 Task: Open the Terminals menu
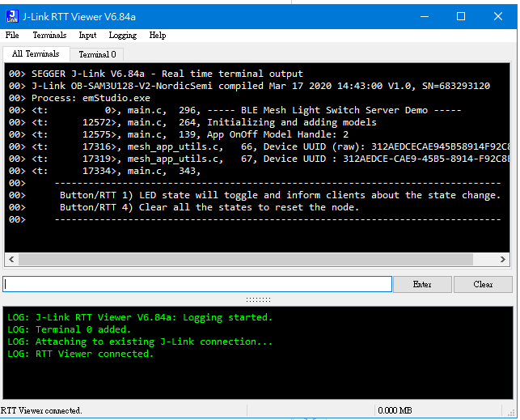coord(49,35)
